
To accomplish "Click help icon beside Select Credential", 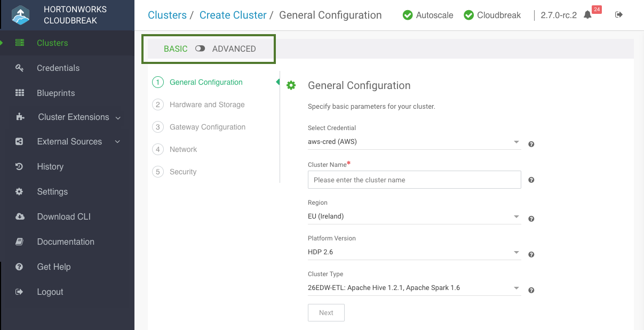I will 531,144.
